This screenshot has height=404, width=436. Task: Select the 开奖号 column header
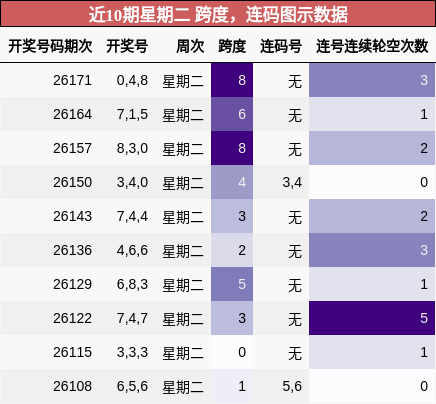(x=127, y=46)
